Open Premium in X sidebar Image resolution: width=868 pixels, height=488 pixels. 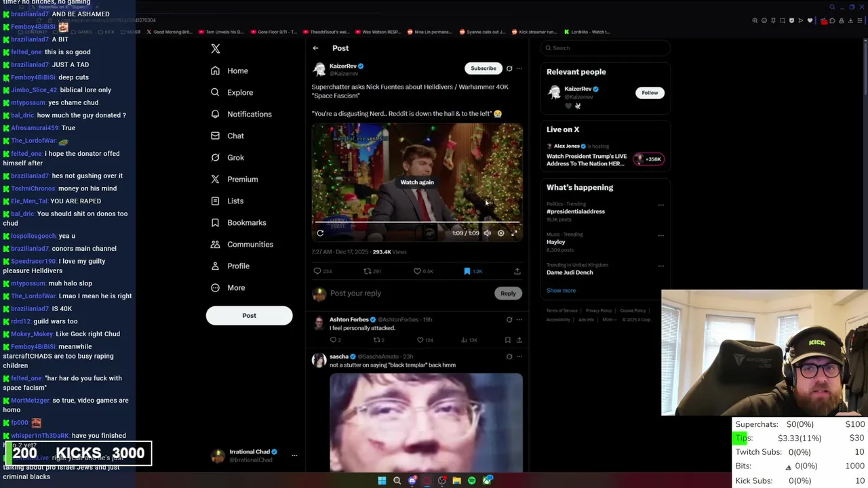click(x=234, y=179)
